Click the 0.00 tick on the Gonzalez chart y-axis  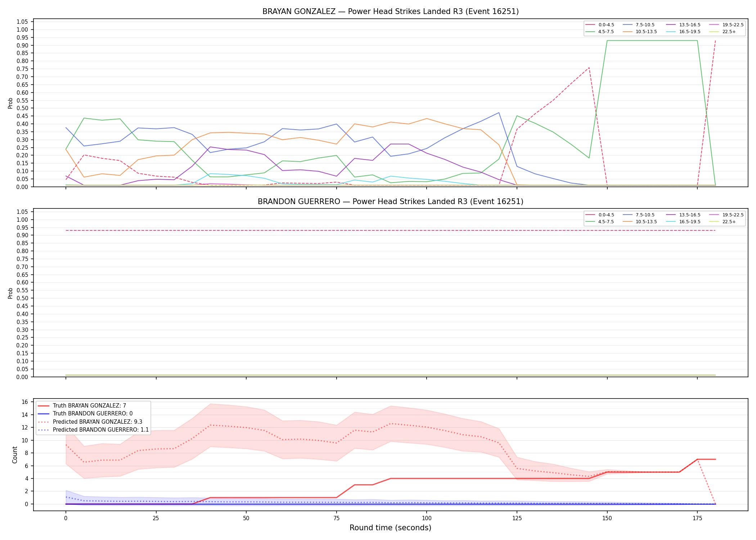(x=22, y=187)
